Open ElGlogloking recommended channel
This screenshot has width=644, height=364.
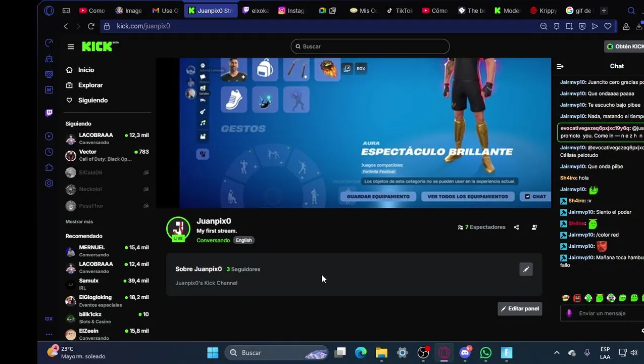[107, 301]
